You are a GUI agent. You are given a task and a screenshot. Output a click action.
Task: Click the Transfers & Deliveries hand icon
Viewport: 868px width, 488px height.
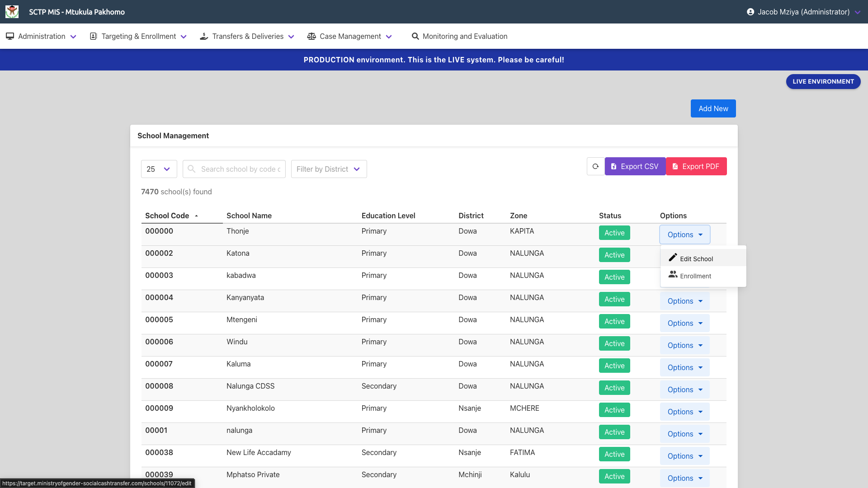[x=204, y=36]
